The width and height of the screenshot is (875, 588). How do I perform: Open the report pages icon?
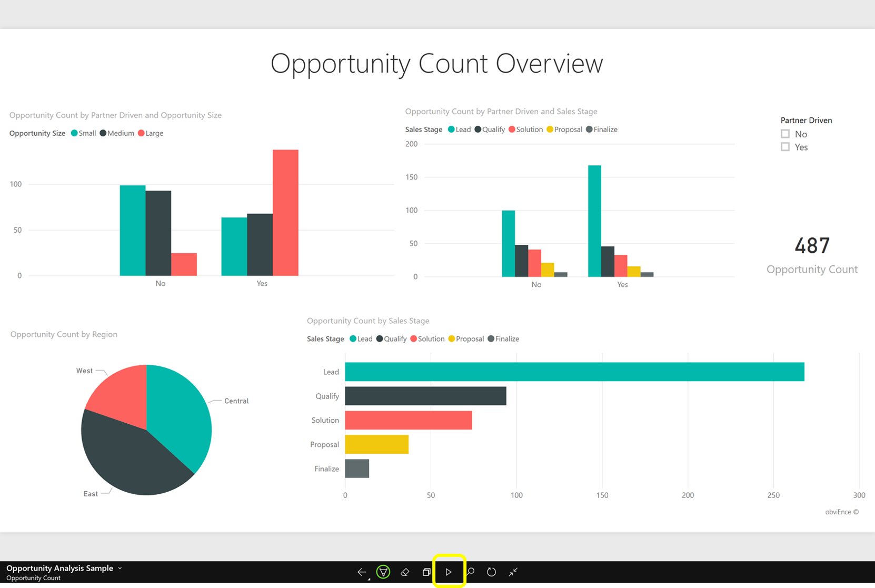click(426, 572)
